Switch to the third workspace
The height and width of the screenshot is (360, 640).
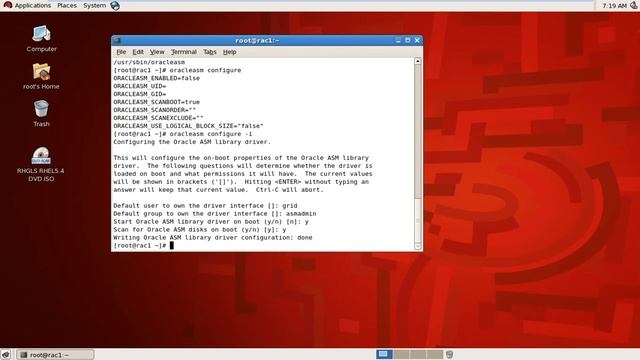pos(418,354)
